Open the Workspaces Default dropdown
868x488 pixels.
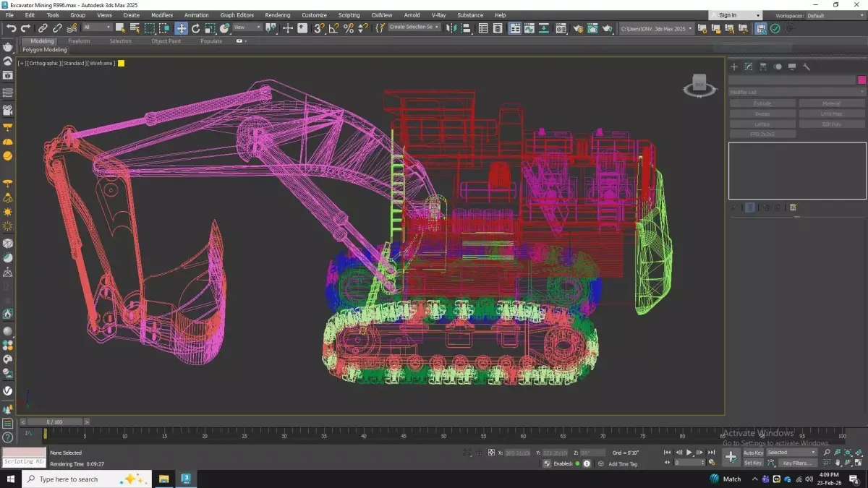[835, 15]
